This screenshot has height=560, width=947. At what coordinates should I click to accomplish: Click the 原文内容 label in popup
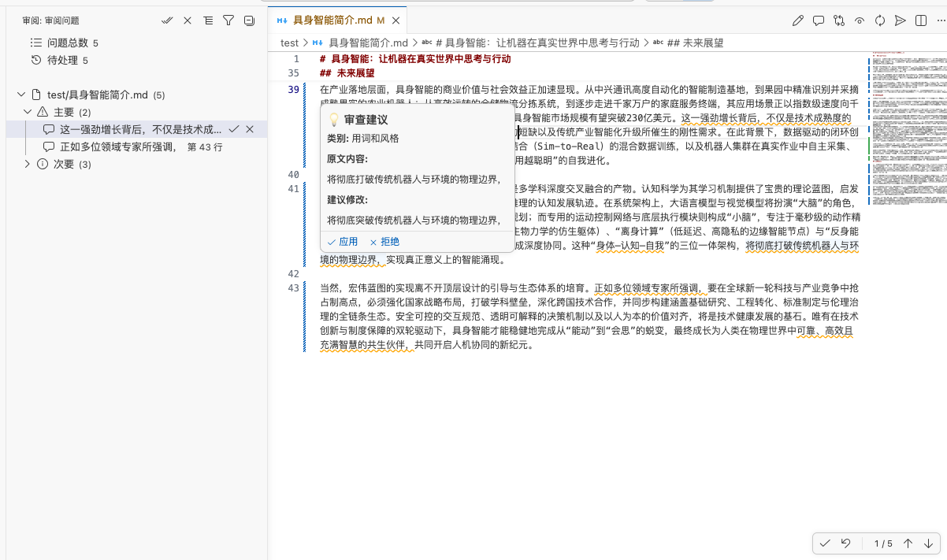tap(347, 158)
